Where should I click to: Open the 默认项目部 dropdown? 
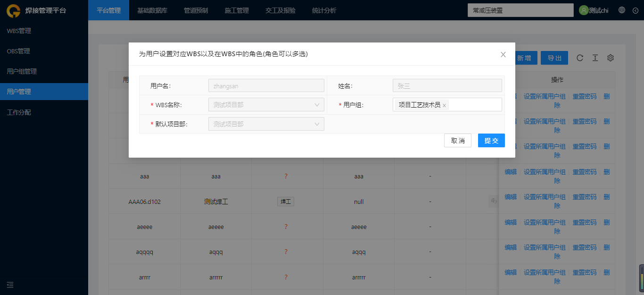(266, 124)
